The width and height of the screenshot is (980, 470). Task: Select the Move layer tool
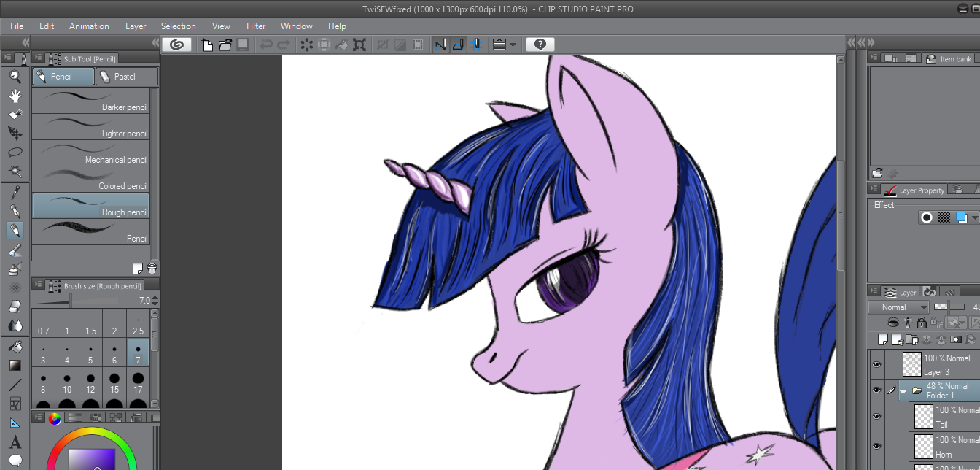click(x=15, y=134)
